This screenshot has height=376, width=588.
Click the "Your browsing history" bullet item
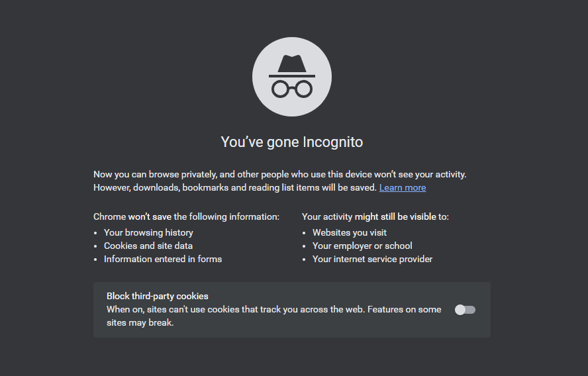148,233
